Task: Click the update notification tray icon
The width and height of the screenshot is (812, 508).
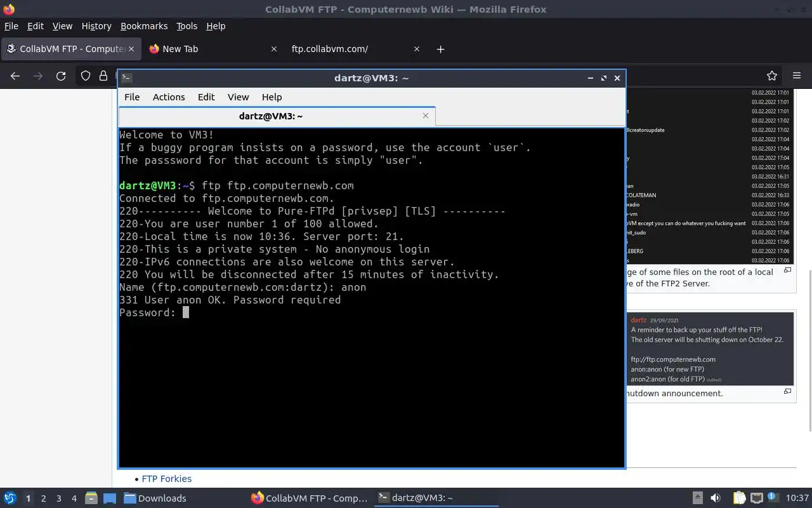Action: (773, 498)
